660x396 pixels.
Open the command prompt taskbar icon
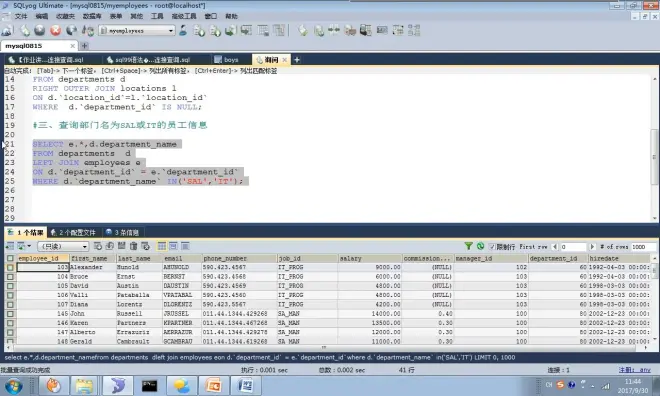click(149, 385)
